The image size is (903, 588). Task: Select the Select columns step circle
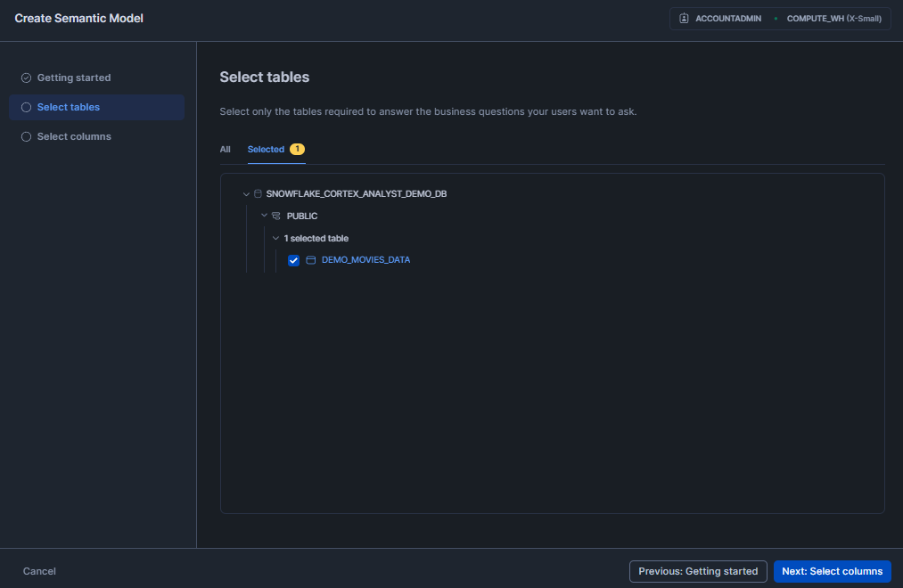point(26,136)
